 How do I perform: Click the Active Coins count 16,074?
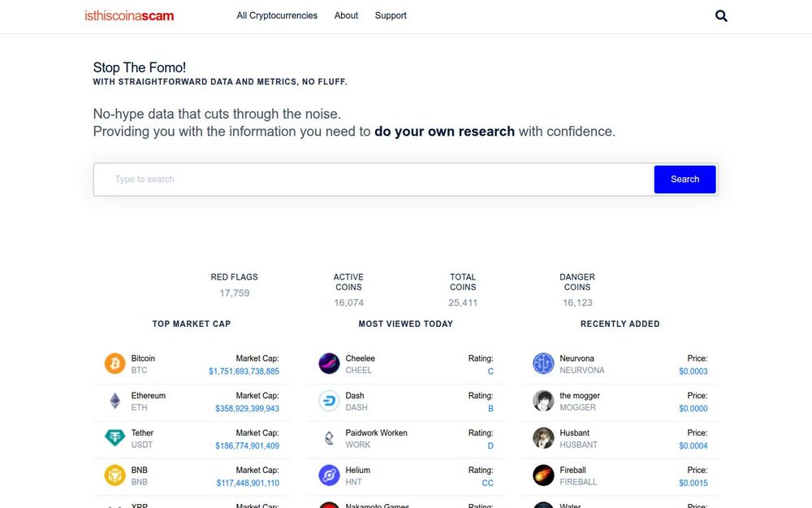click(348, 302)
